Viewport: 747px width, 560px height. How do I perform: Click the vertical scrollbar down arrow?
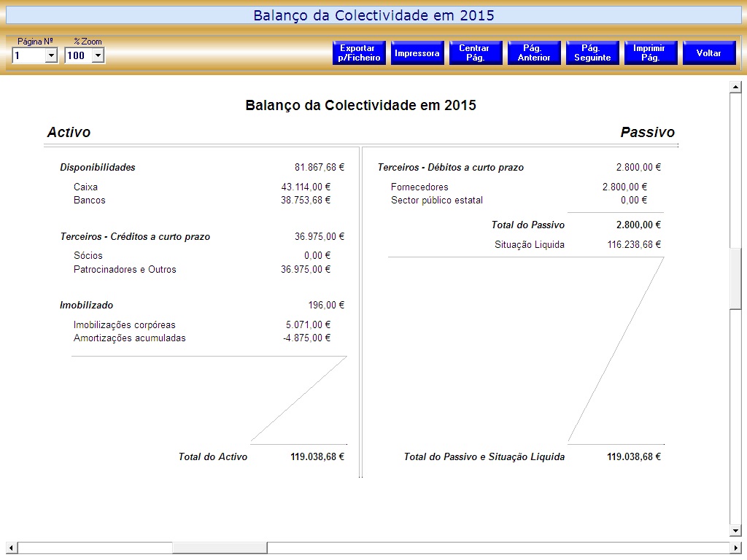click(x=735, y=531)
